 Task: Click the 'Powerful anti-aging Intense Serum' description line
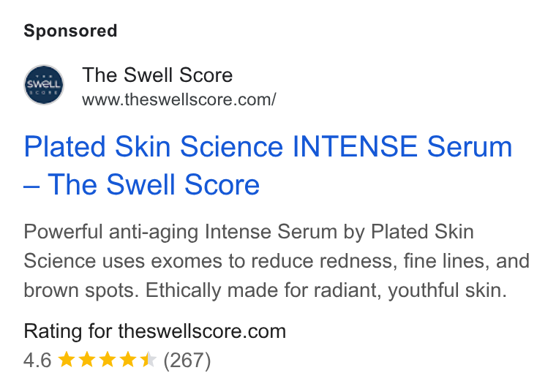click(x=181, y=232)
